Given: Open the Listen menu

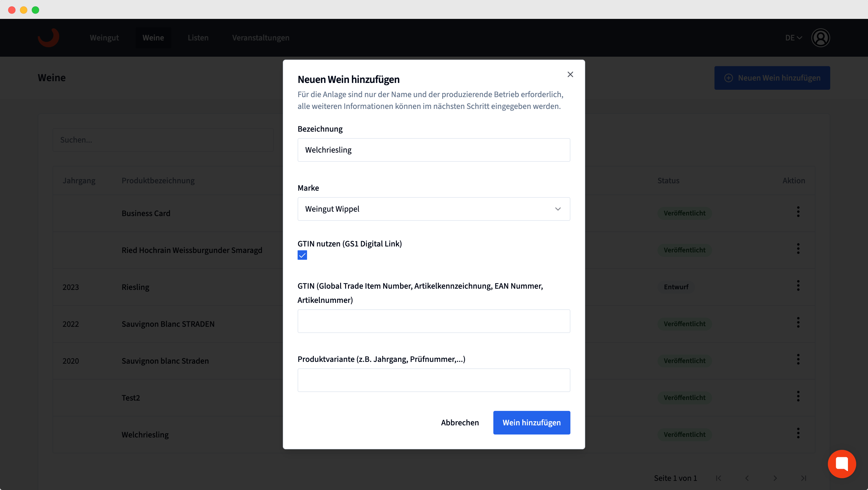Looking at the screenshot, I should (198, 38).
